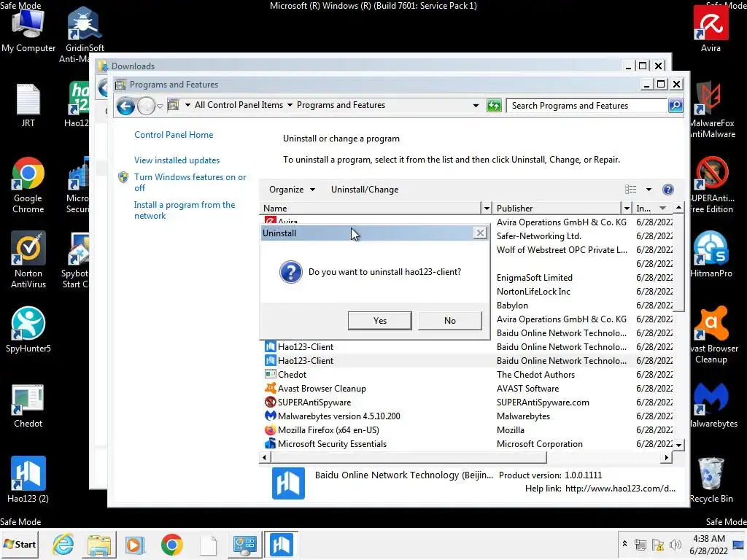Open View installed updates link
This screenshot has height=560, width=747.
tap(177, 160)
